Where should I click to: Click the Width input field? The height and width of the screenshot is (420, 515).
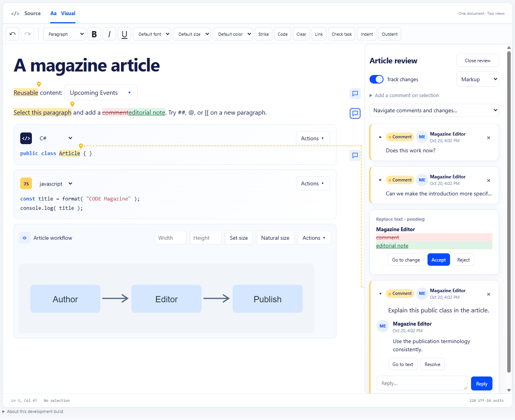[171, 238]
